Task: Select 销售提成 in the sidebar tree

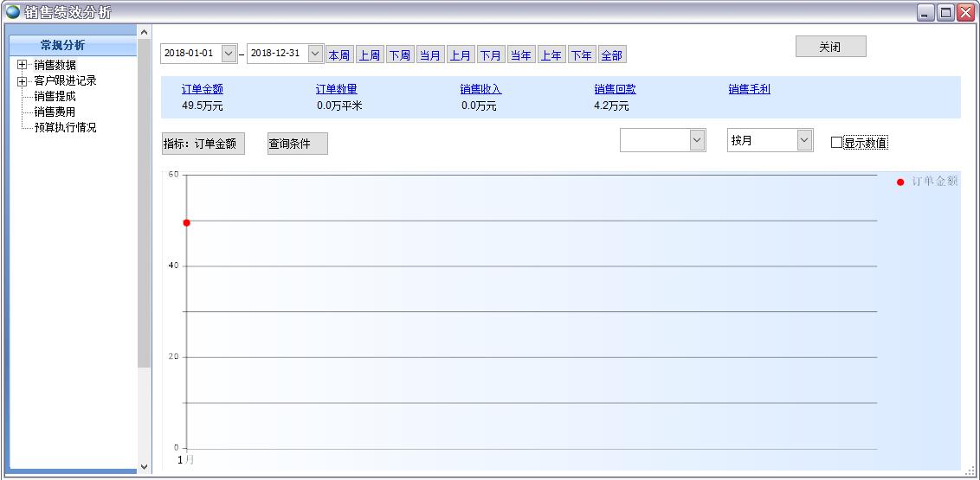Action: tap(55, 96)
